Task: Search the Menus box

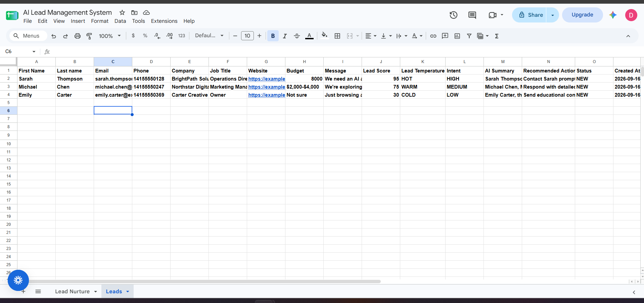Action: coord(28,36)
